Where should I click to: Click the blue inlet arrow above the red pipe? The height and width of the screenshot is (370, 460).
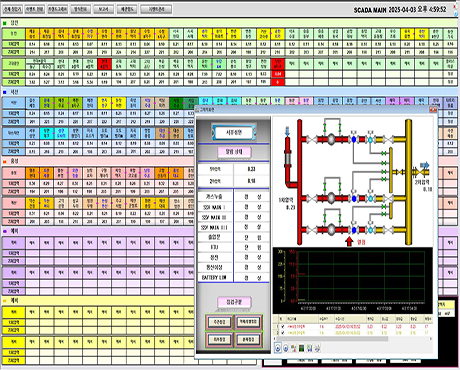pyautogui.click(x=287, y=131)
